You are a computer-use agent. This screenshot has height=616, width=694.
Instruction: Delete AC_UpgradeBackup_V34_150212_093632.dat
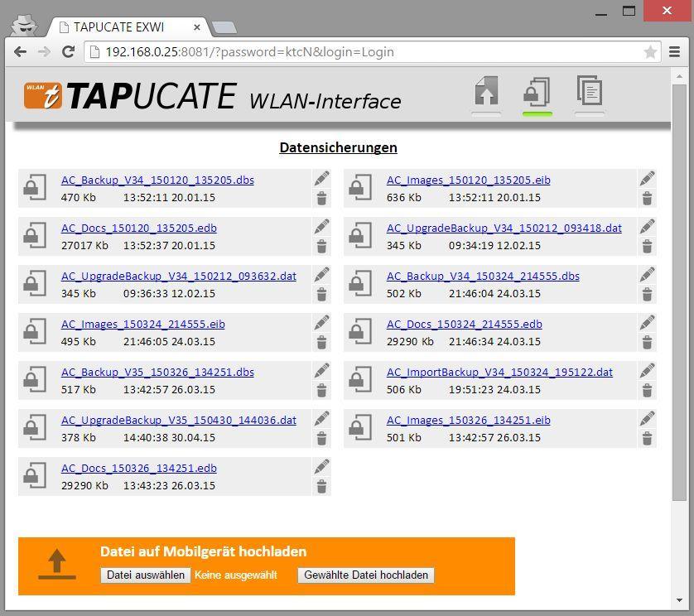tap(322, 294)
